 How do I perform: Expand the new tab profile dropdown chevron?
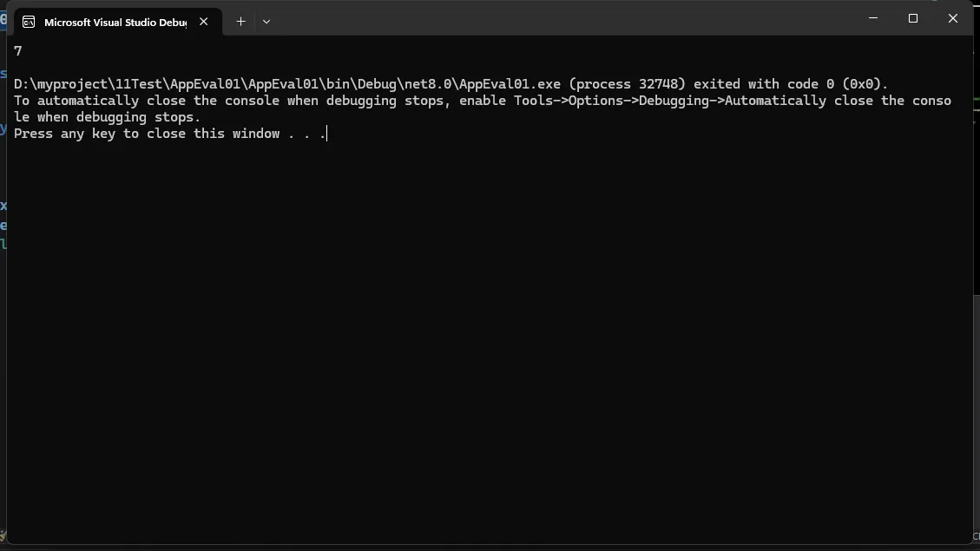coord(266,22)
